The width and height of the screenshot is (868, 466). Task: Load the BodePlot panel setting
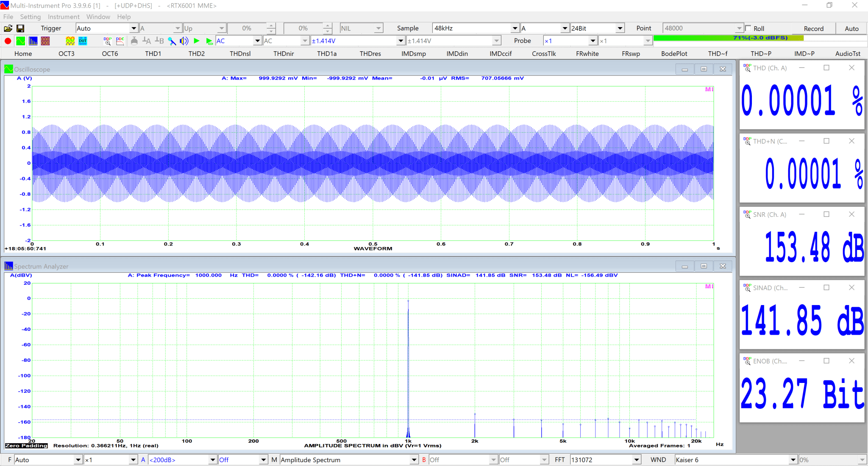(x=674, y=53)
